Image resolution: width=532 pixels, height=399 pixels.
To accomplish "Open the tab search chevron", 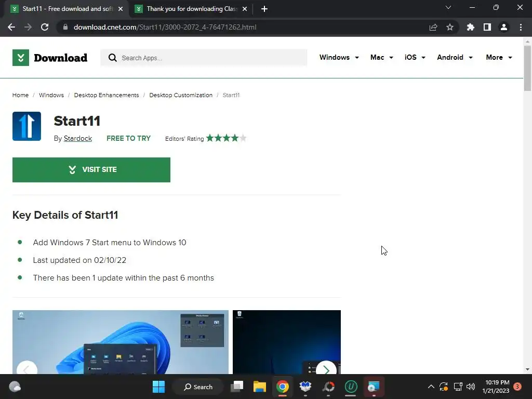I will 448,7.
